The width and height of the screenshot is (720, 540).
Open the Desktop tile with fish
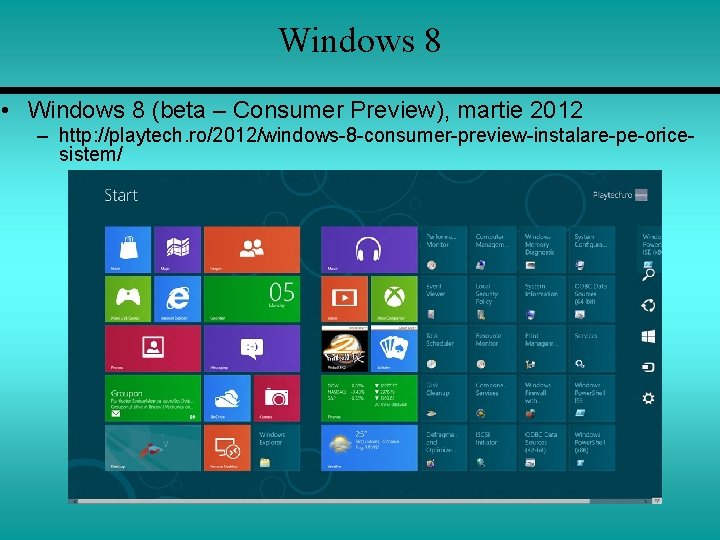tap(153, 448)
